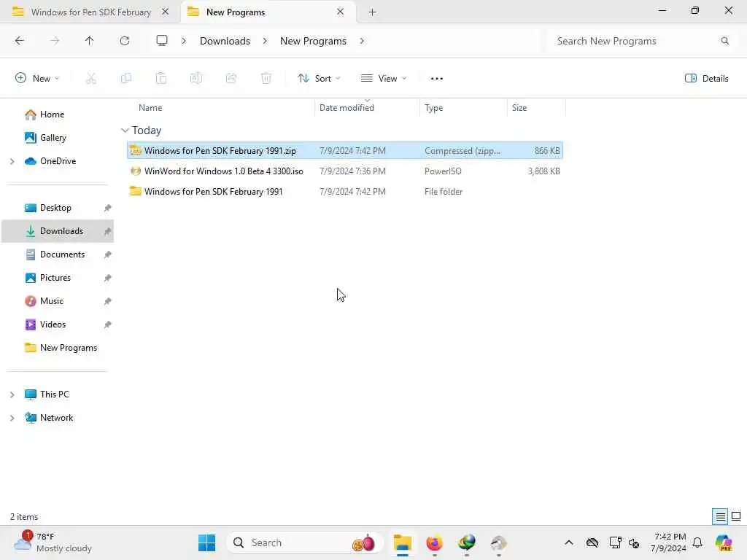
Task: Click the Share icon in toolbar
Action: click(231, 79)
